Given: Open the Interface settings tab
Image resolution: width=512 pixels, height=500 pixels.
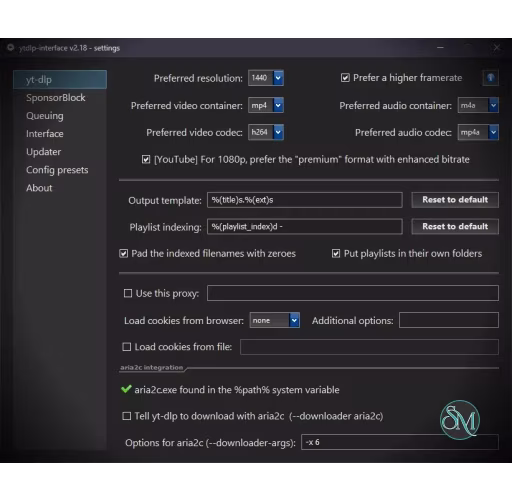Looking at the screenshot, I should tap(60, 134).
